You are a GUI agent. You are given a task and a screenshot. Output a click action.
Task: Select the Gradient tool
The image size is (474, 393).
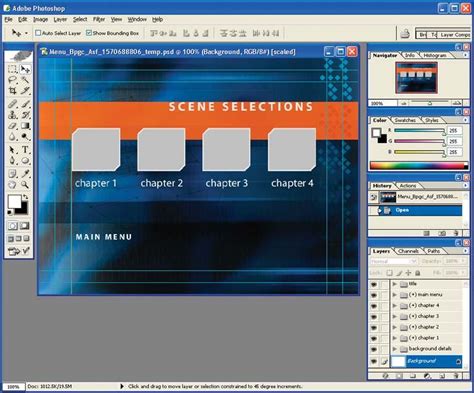[25, 126]
